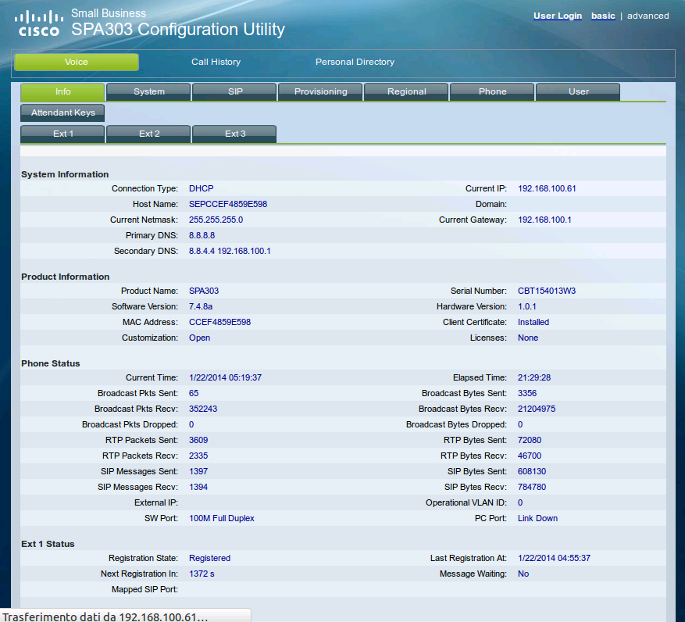The height and width of the screenshot is (622, 685).
Task: Click SW Port value 100M Full Duplex
Action: click(x=221, y=518)
